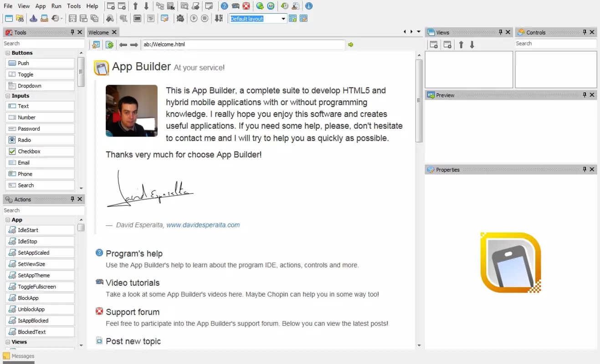Collapse the Inputs group in Tools

[x=8, y=96]
